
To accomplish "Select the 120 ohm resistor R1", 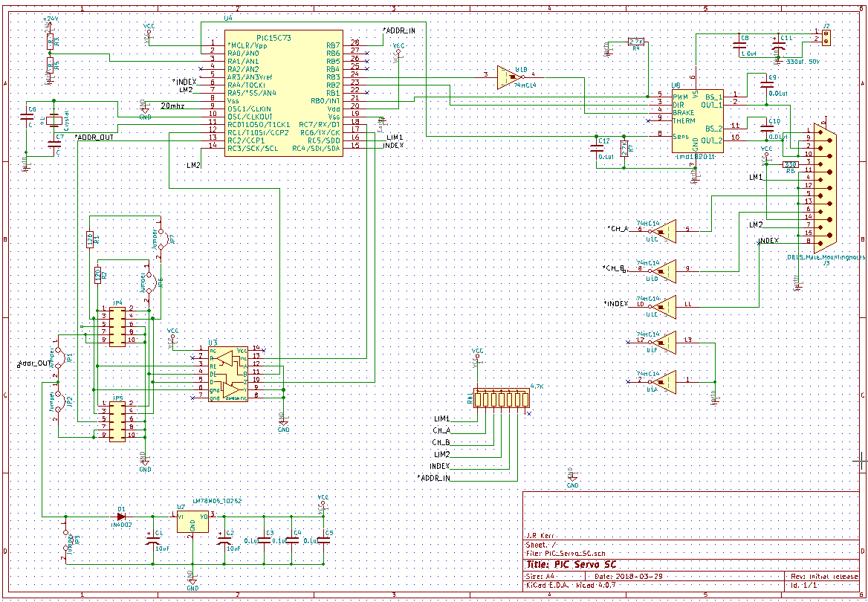I will (90, 240).
